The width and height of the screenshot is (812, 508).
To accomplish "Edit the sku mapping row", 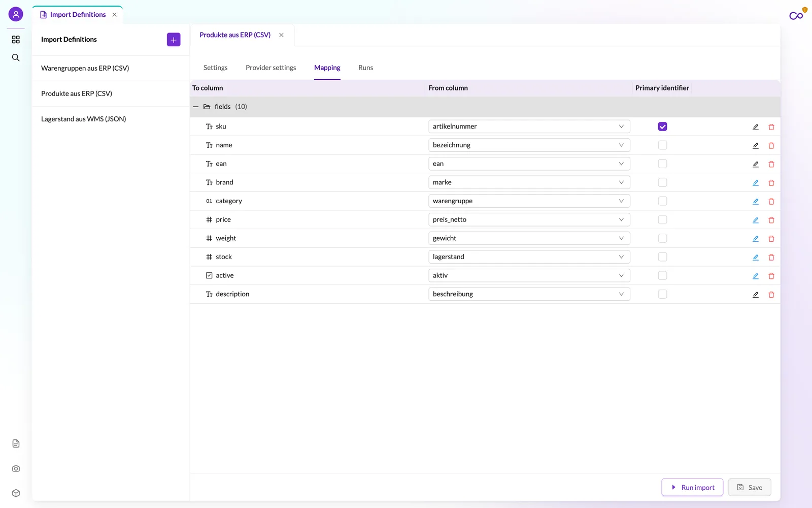I will (x=756, y=127).
